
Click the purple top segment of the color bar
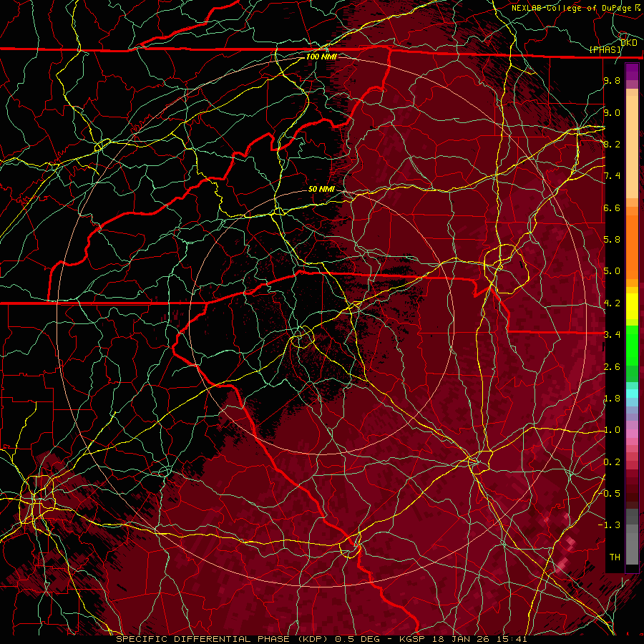[x=632, y=72]
